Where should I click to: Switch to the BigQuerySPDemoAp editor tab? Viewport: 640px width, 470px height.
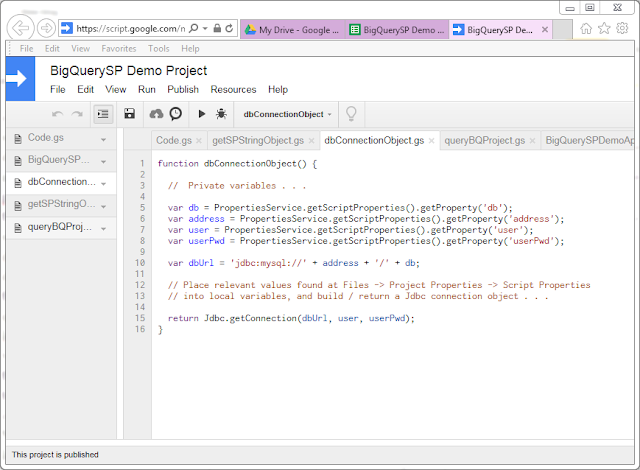click(x=589, y=140)
